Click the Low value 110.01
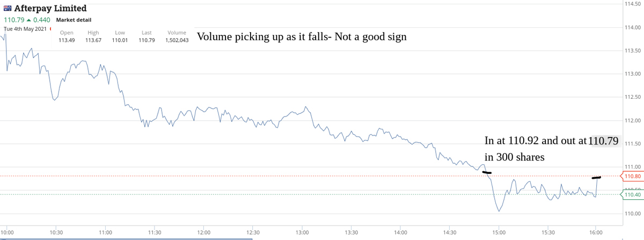Image resolution: width=644 pixels, height=240 pixels. (120, 40)
